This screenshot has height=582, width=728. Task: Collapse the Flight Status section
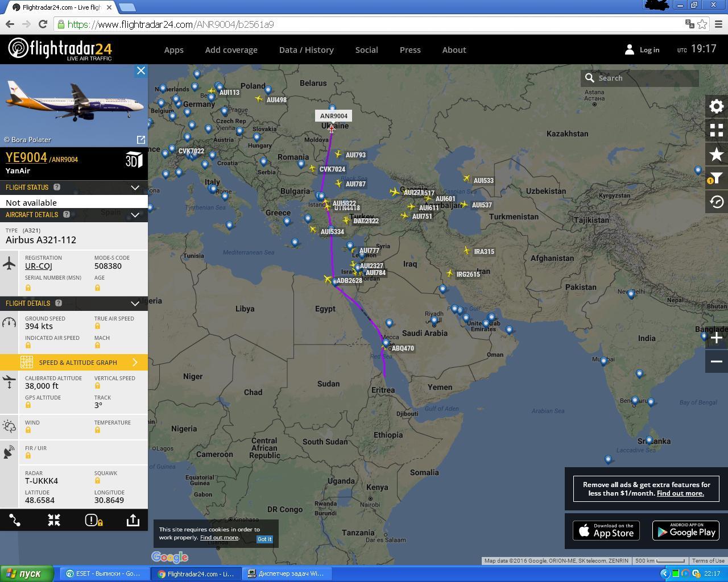135,188
